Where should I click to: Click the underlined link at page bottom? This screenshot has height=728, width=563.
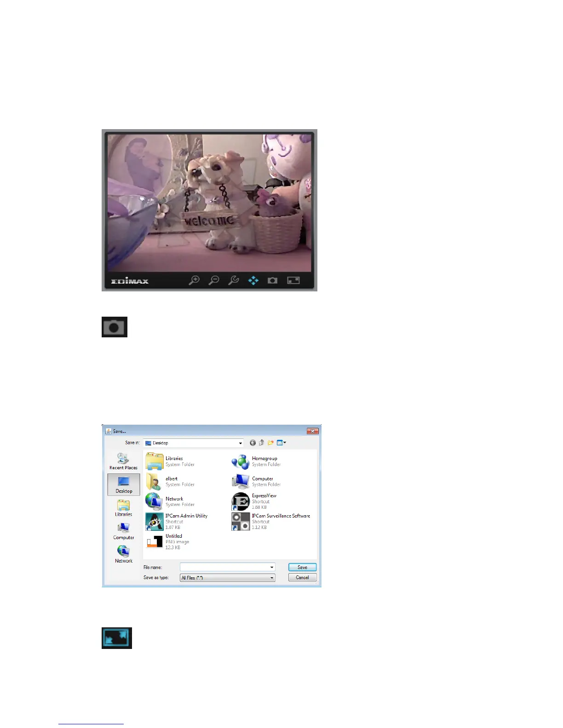coord(91,723)
